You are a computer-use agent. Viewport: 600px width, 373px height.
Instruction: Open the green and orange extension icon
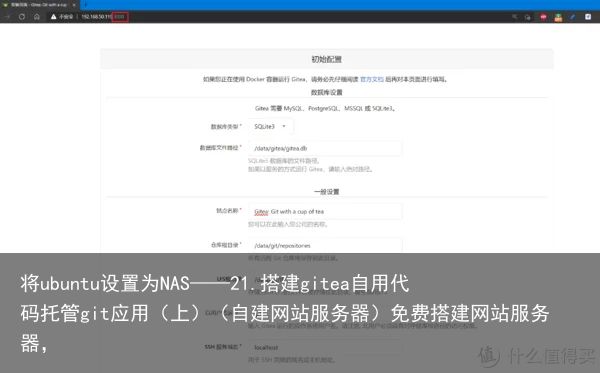point(558,17)
